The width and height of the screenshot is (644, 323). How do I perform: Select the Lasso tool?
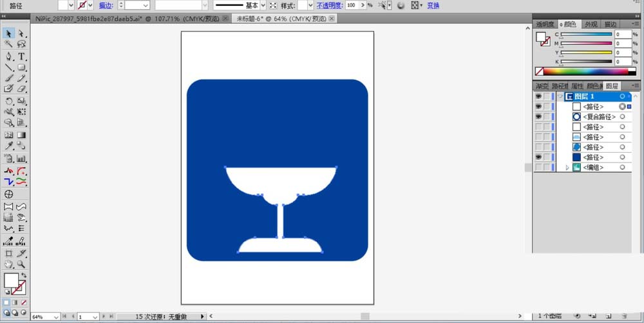(x=21, y=44)
